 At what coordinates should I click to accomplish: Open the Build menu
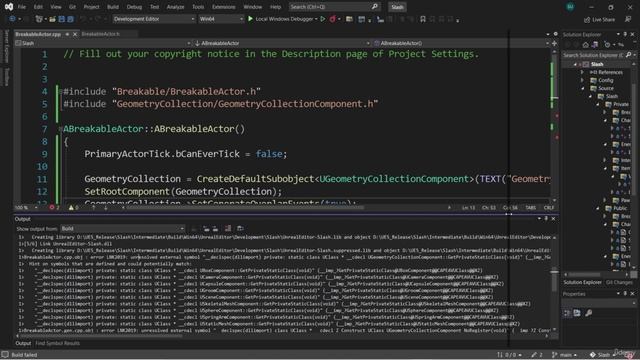coord(113,7)
